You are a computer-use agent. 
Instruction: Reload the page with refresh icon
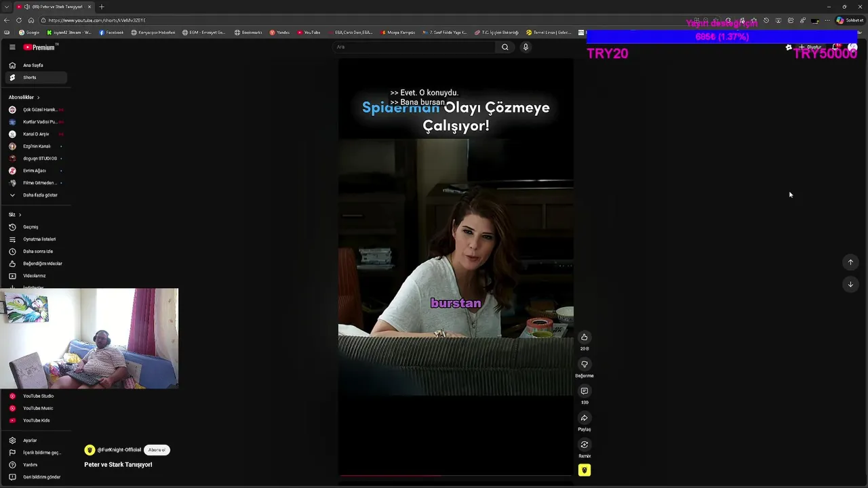point(19,20)
